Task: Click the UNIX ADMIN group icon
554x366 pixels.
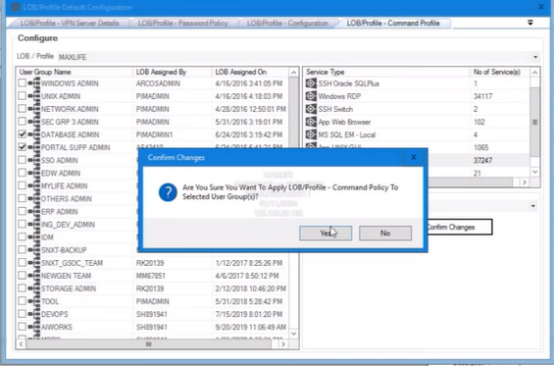Action: (34, 96)
